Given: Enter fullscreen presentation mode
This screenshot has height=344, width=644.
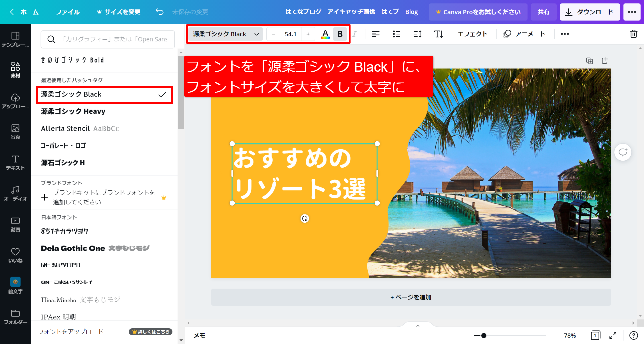Looking at the screenshot, I should point(613,335).
